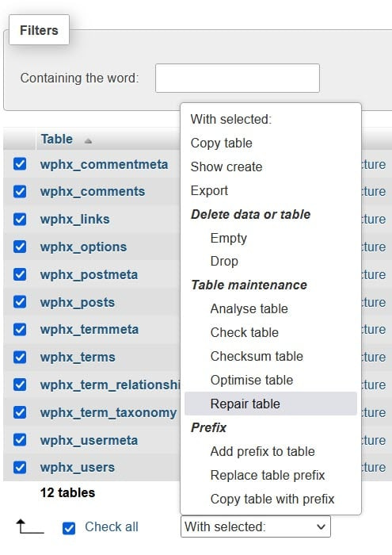Open the wphx_term_relationships table link
Viewport: 392px width, 555px height.
coord(110,385)
